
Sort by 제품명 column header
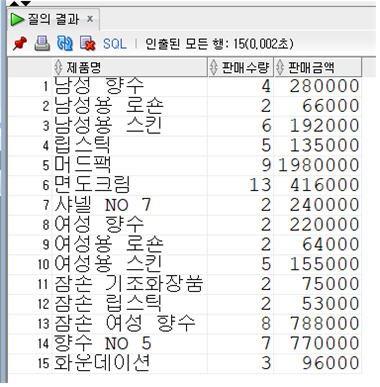pos(130,67)
